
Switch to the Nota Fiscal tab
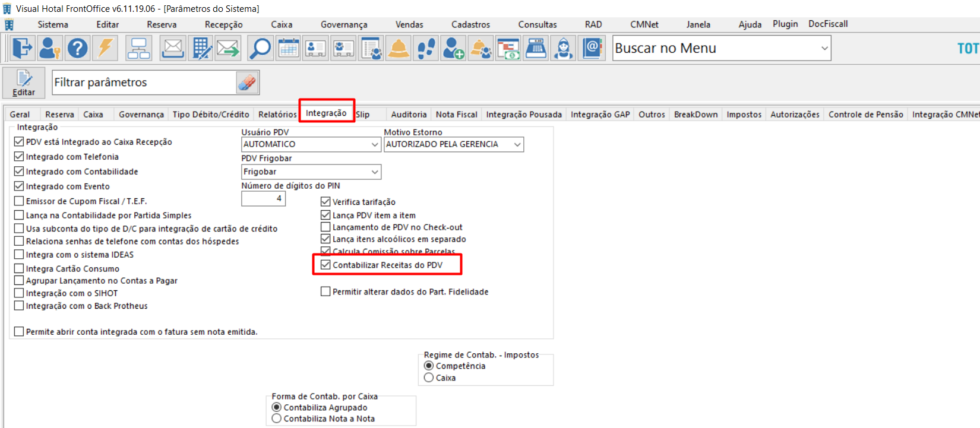coord(456,115)
